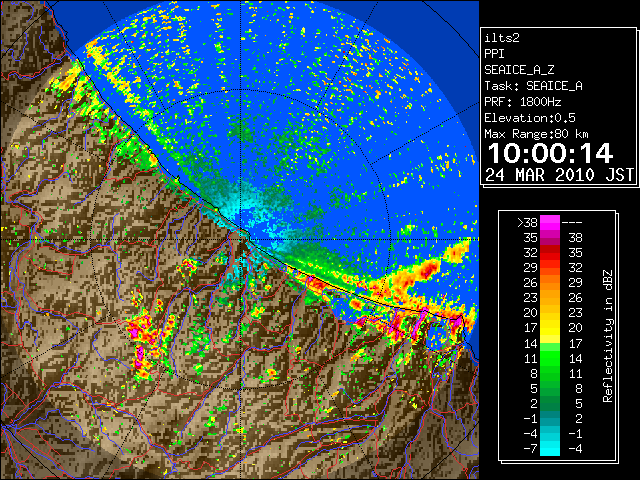Image resolution: width=640 pixels, height=480 pixels.
Task: Click the 'Task: SEAICE_A' line
Action: (533, 86)
